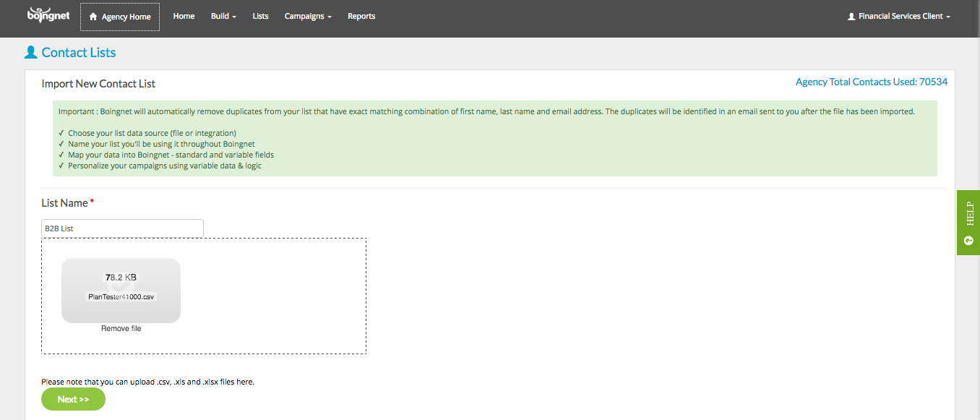Click the Contact Lists title
This screenshot has width=980, height=420.
tap(79, 52)
